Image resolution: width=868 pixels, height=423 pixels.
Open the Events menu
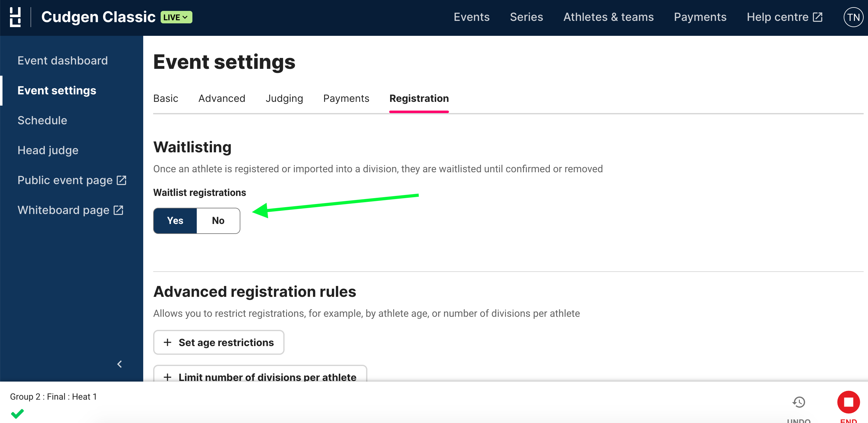pyautogui.click(x=471, y=17)
